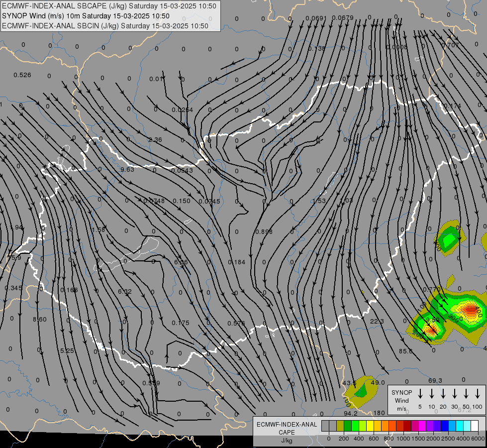
Task: Click the 0.175 value on the map
Action: pos(181,323)
